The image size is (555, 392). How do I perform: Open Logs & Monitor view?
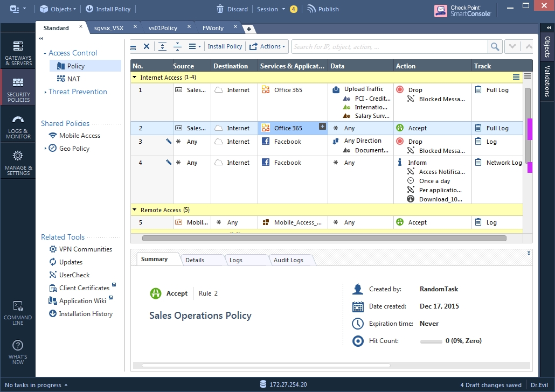18,127
